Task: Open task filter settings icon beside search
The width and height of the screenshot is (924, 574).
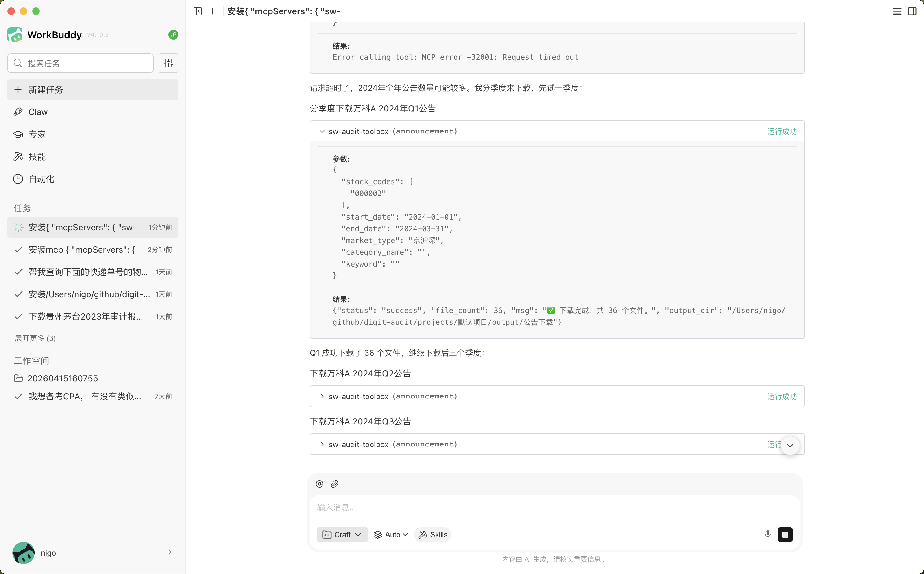Action: (x=168, y=63)
